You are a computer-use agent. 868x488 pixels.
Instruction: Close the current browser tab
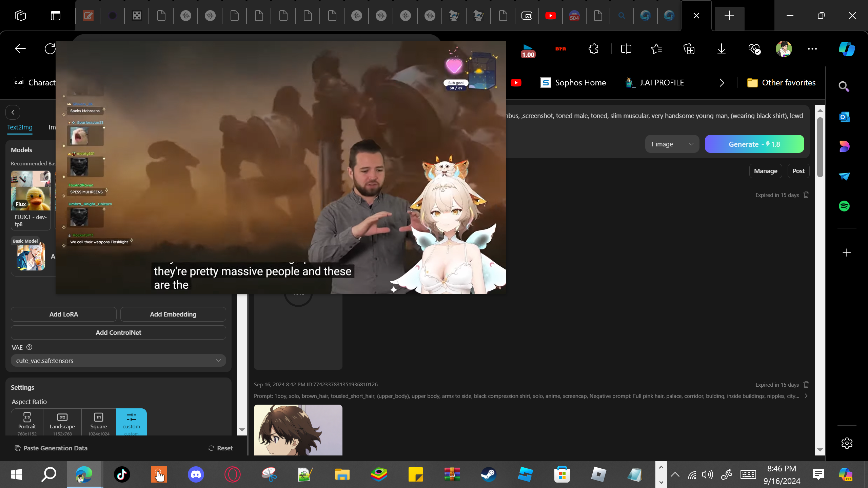click(x=696, y=16)
